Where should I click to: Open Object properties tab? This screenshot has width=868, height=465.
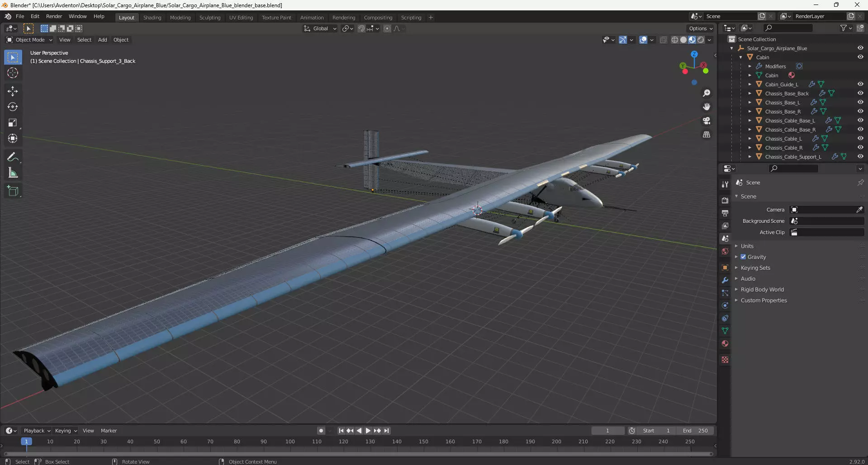725,268
